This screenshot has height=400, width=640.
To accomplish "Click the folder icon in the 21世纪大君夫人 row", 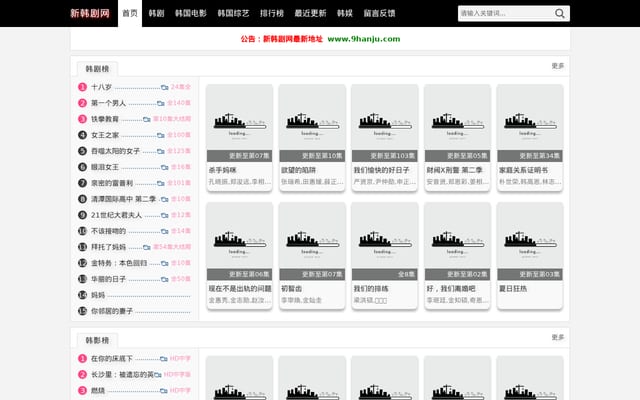I will [164, 215].
